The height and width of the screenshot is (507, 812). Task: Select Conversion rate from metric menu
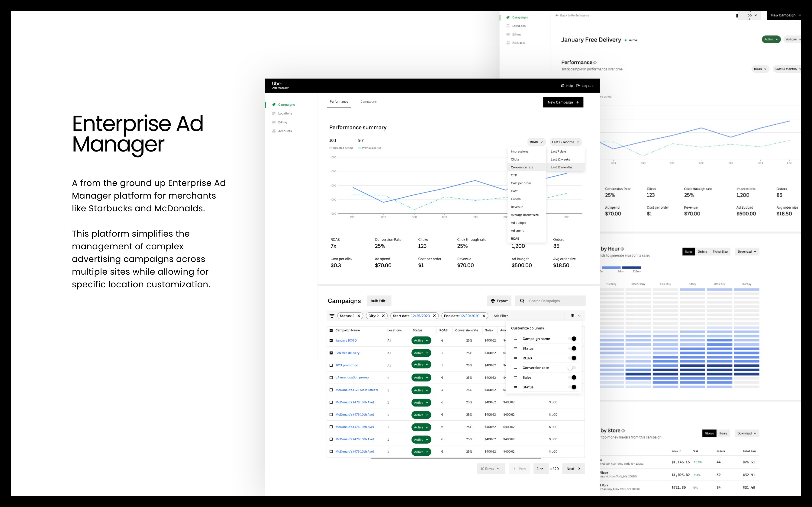(x=522, y=167)
